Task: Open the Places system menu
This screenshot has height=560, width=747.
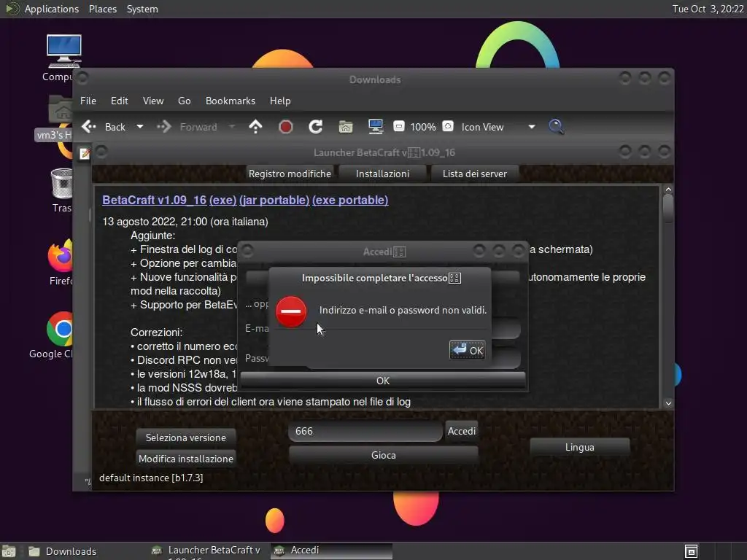Action: click(102, 9)
